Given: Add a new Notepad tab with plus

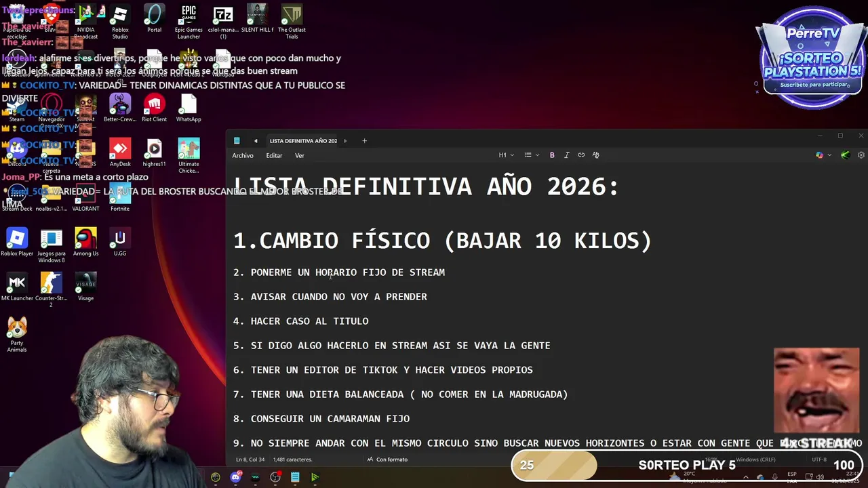Looking at the screenshot, I should pyautogui.click(x=364, y=141).
